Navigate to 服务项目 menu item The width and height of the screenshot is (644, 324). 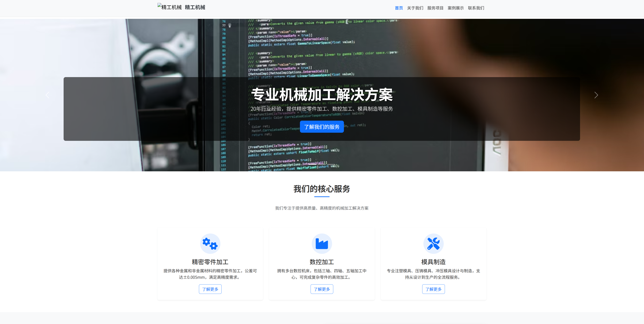[435, 8]
